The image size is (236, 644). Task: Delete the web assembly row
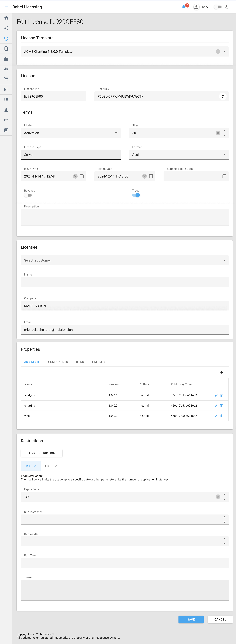click(x=221, y=416)
